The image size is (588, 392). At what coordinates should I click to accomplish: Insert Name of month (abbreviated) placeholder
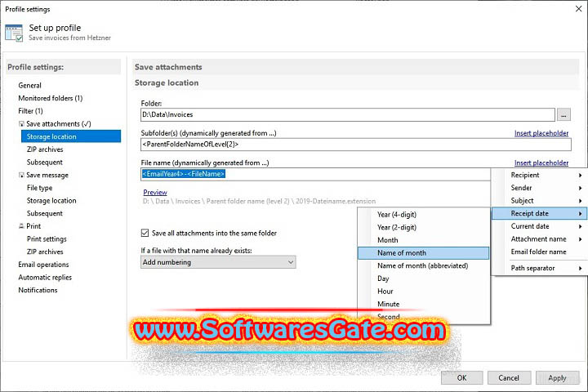(x=424, y=265)
